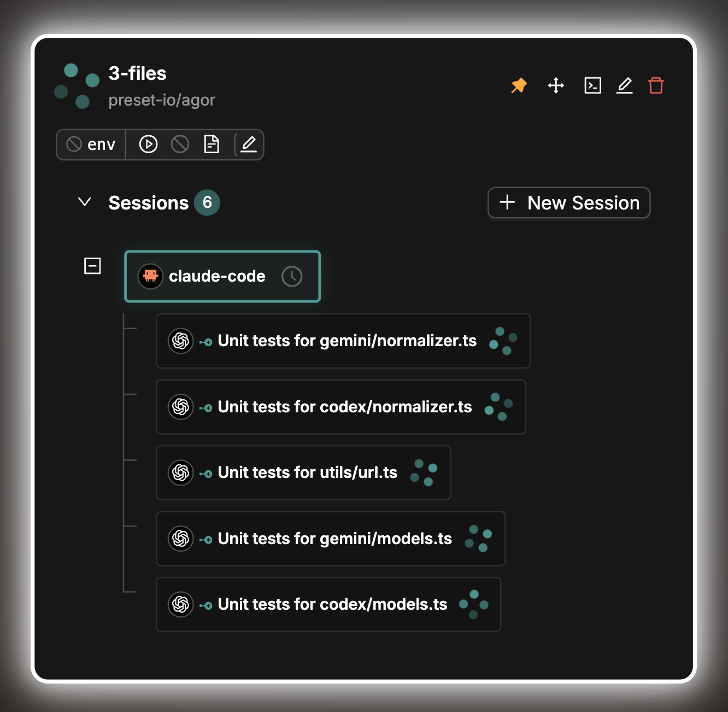
Task: Click the env status indicator
Action: tap(91, 144)
